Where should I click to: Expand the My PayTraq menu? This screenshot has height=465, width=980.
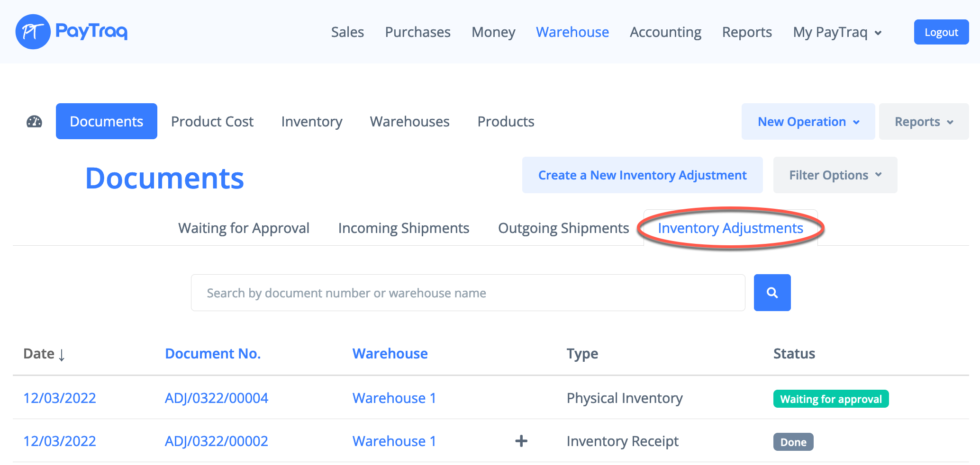(837, 32)
